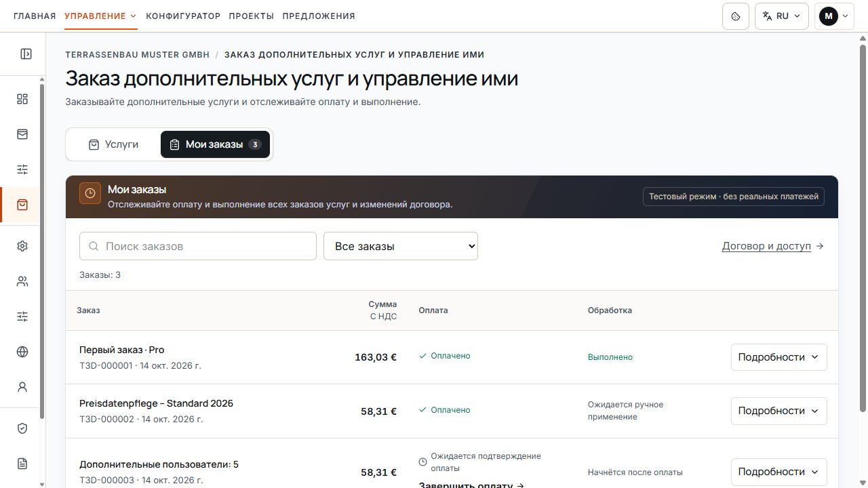
Task: Follow the Договор и доступ link
Action: pos(773,246)
